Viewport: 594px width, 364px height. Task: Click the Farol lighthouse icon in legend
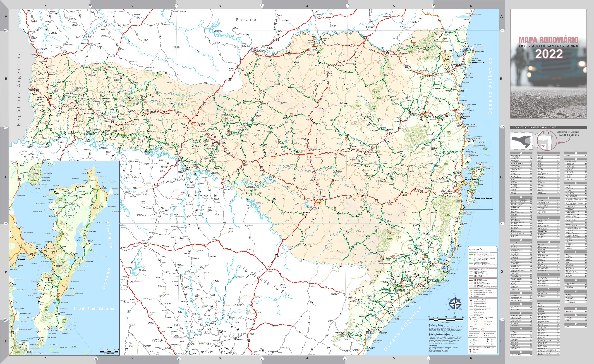tap(487, 341)
